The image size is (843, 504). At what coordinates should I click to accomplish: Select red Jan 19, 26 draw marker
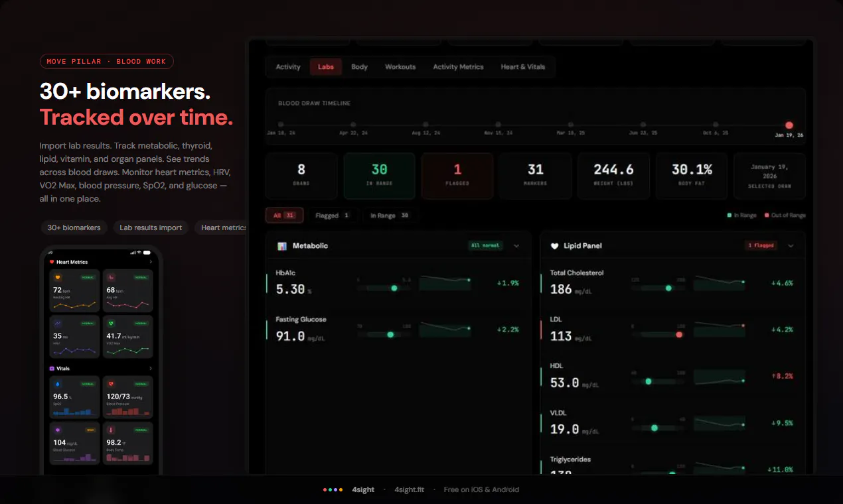point(789,125)
